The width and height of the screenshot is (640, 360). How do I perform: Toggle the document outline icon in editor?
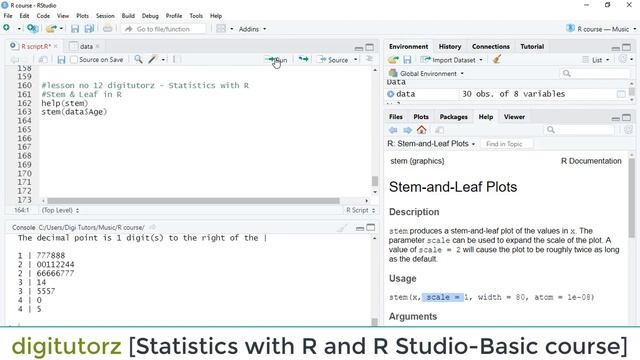click(369, 59)
